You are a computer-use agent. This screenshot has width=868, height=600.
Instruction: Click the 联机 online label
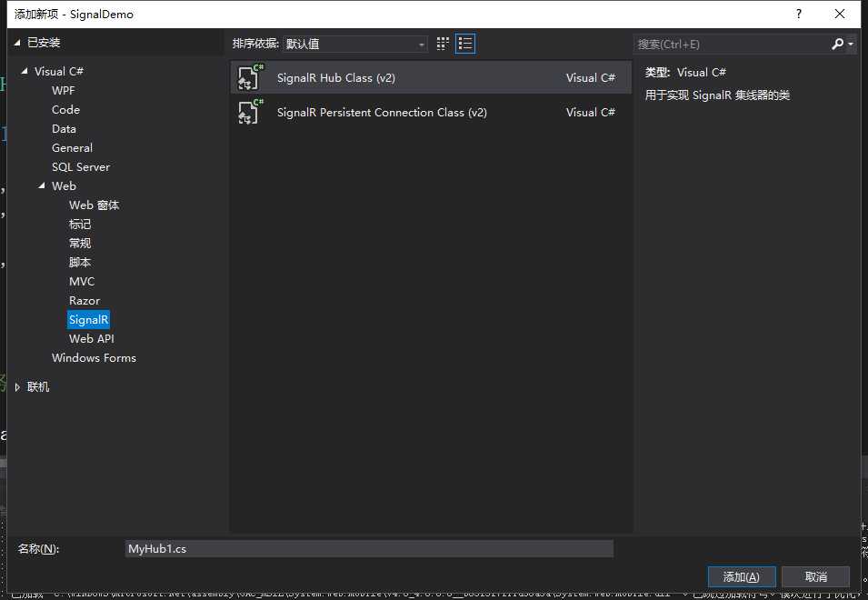click(38, 387)
